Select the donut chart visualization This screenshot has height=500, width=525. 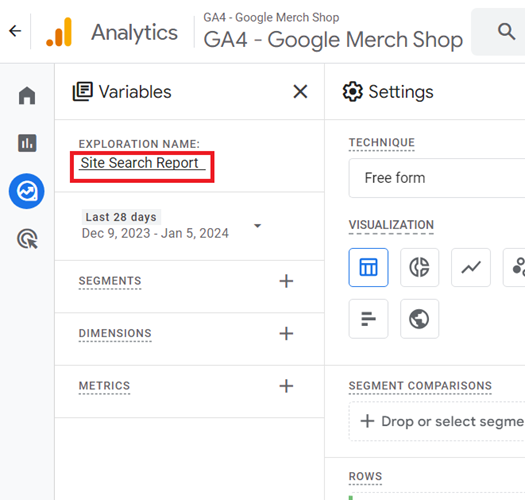pyautogui.click(x=420, y=267)
